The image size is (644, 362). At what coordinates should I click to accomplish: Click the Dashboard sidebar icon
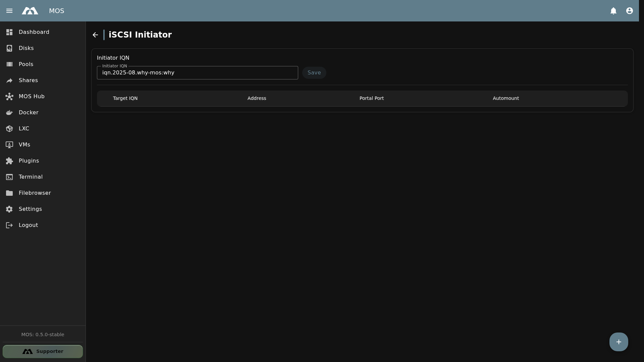pyautogui.click(x=9, y=32)
